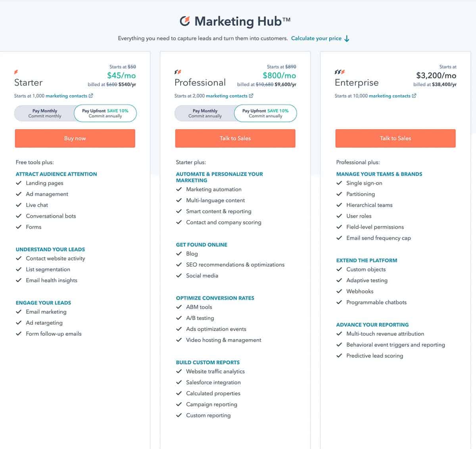This screenshot has width=476, height=449.
Task: Open the Starter marketing contacts link
Action: pos(66,96)
